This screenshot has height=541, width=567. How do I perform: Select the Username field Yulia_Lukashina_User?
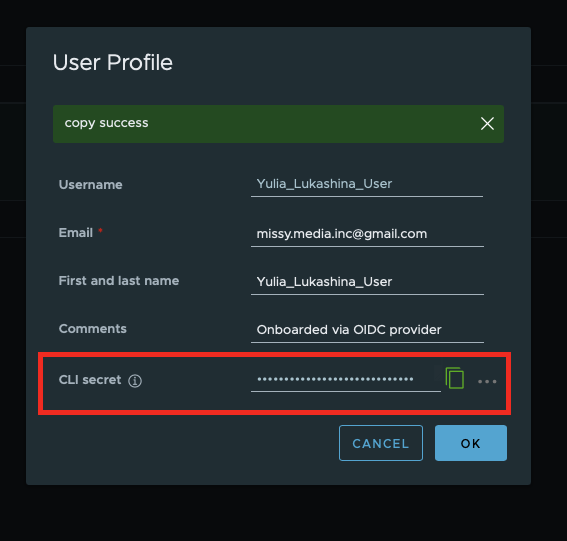[367, 185]
